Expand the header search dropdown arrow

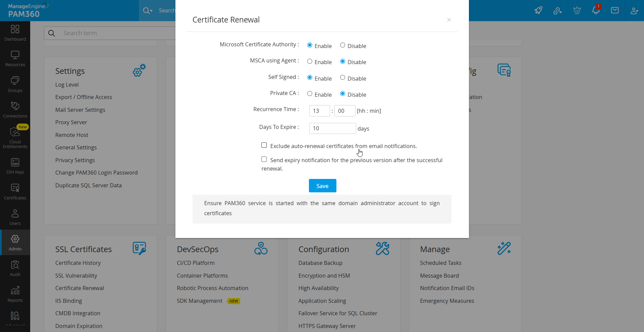click(151, 11)
